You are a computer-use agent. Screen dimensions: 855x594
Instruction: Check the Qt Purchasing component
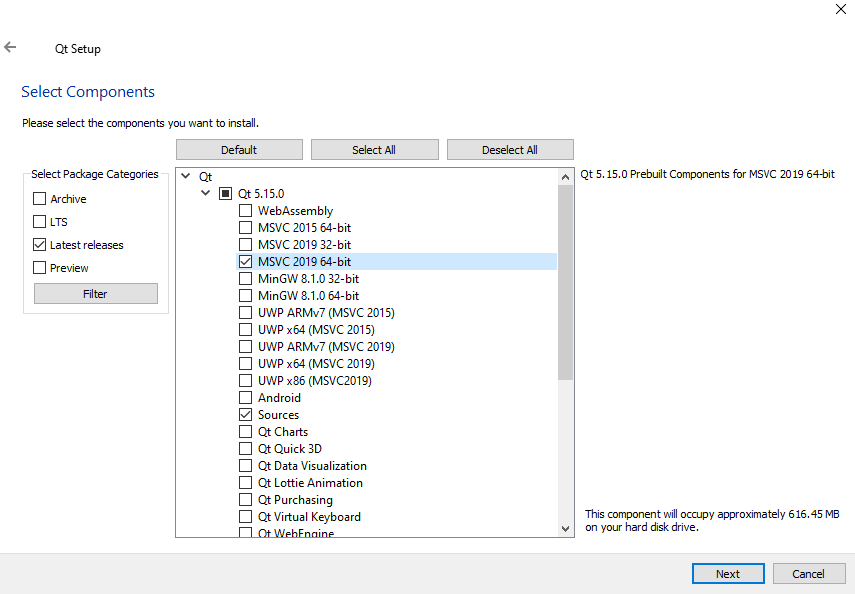pyautogui.click(x=245, y=500)
